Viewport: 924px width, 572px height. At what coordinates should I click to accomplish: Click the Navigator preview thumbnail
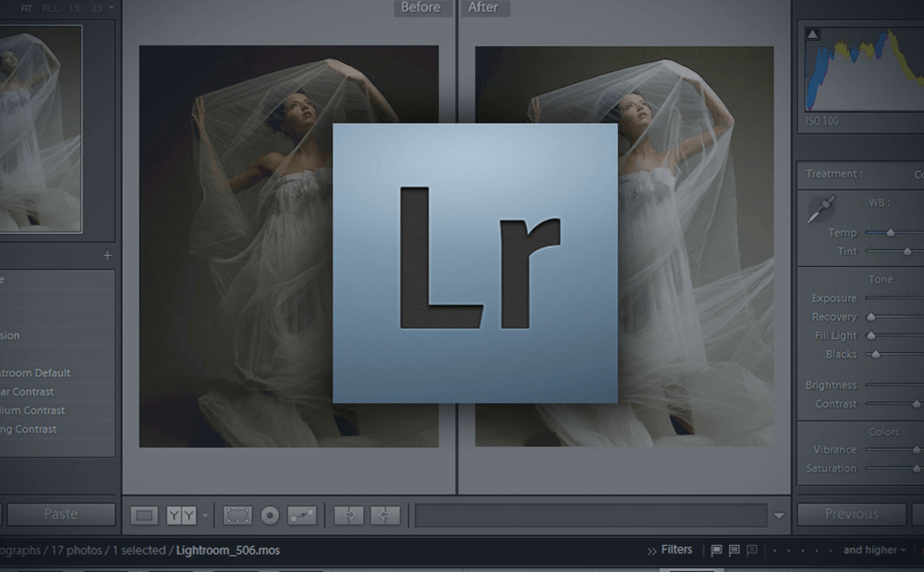(x=41, y=128)
